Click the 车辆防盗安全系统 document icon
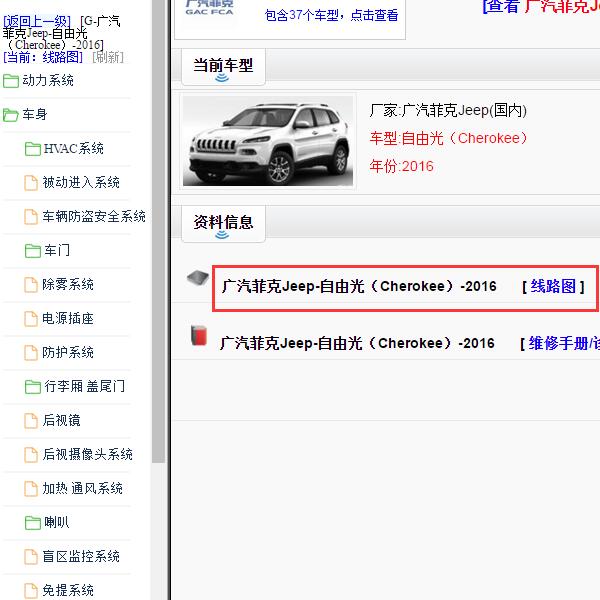 [x=31, y=217]
